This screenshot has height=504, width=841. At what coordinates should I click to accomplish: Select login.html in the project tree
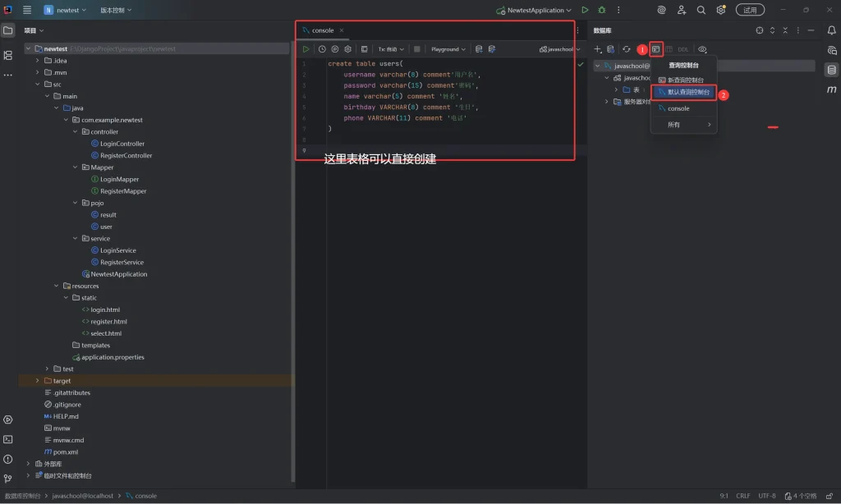[105, 309]
